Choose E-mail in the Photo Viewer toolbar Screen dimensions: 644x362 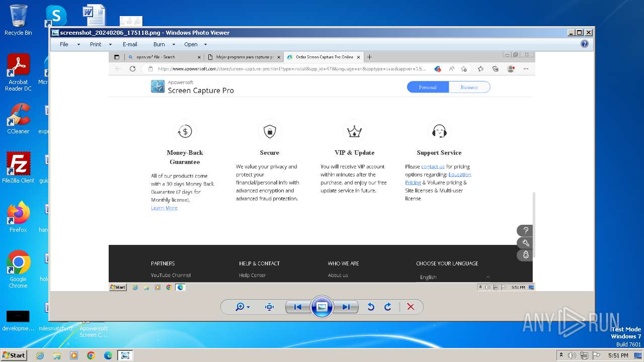coord(130,44)
